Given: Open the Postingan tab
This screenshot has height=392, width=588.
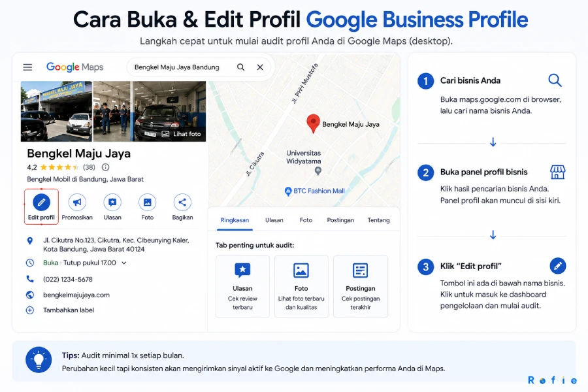Looking at the screenshot, I should point(340,220).
